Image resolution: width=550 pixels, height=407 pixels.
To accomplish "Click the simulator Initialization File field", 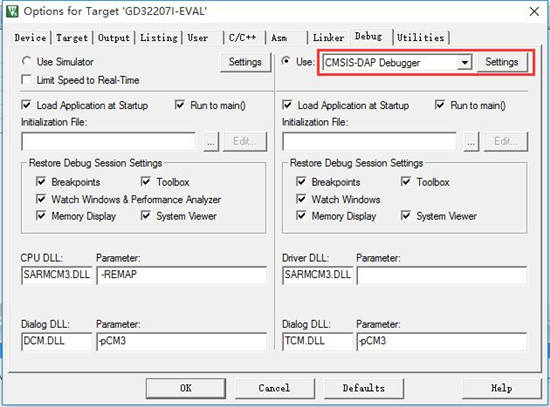I will pyautogui.click(x=109, y=142).
